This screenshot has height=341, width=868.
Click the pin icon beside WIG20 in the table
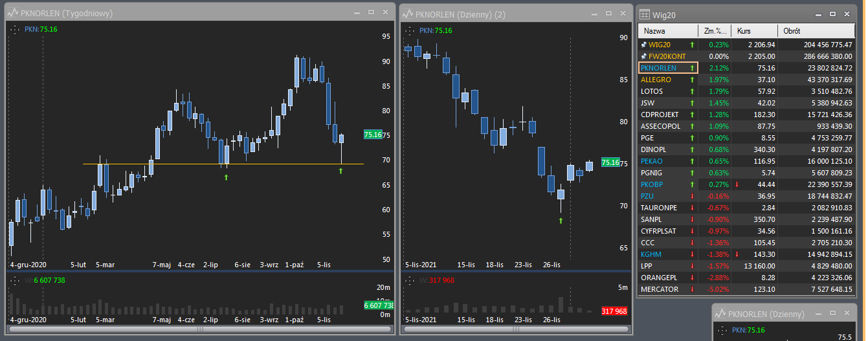click(643, 45)
